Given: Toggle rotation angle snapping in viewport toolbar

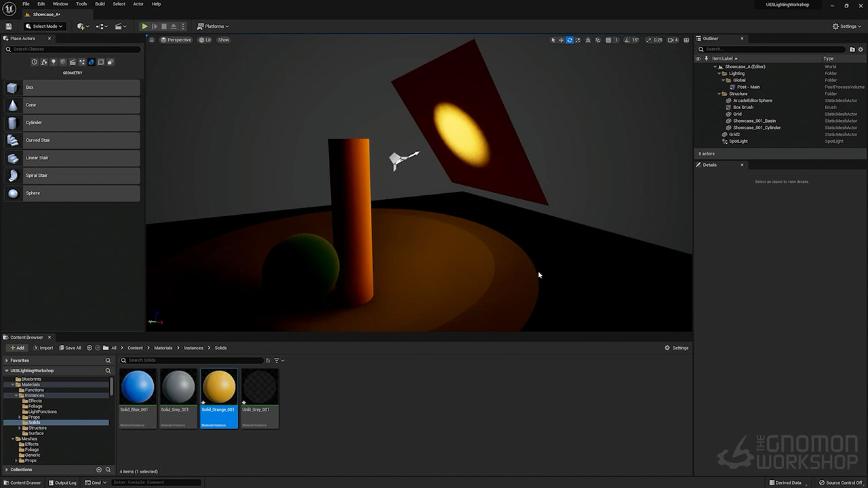Looking at the screenshot, I should coord(627,40).
